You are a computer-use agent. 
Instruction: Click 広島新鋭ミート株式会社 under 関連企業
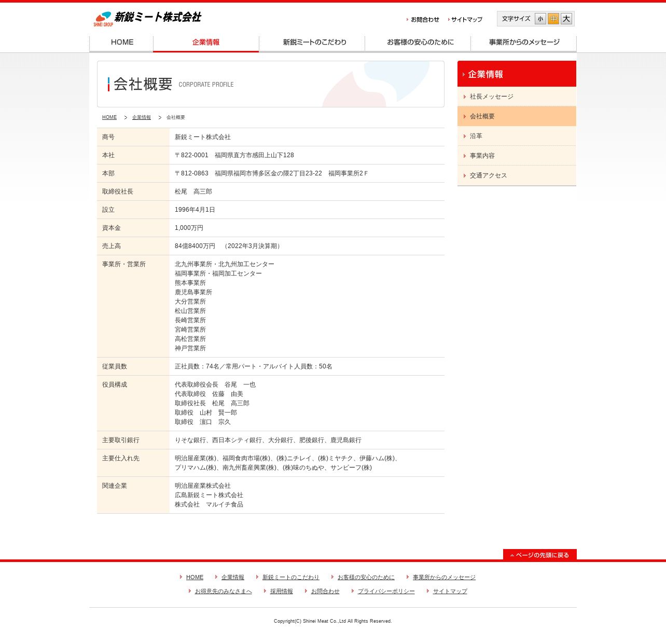point(209,495)
